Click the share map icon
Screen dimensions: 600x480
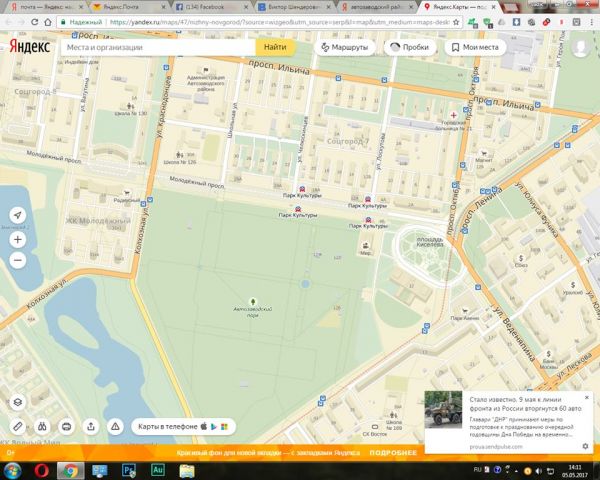point(91,426)
